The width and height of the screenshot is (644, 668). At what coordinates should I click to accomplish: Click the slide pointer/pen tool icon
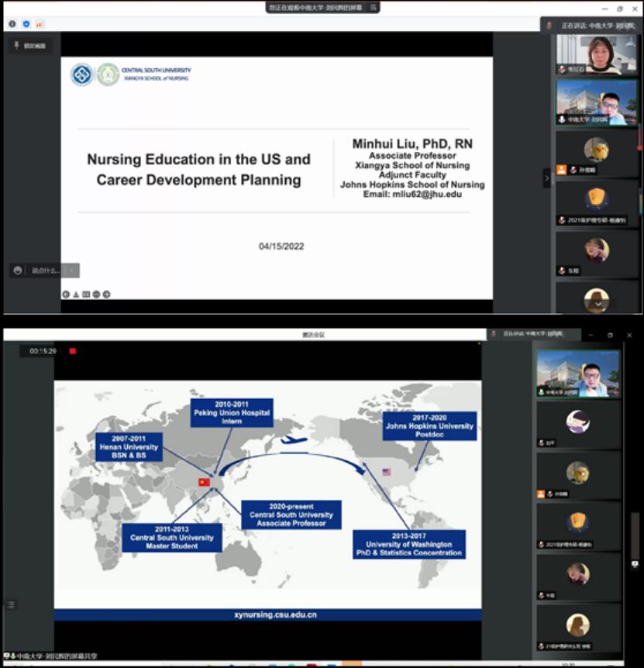(x=76, y=294)
